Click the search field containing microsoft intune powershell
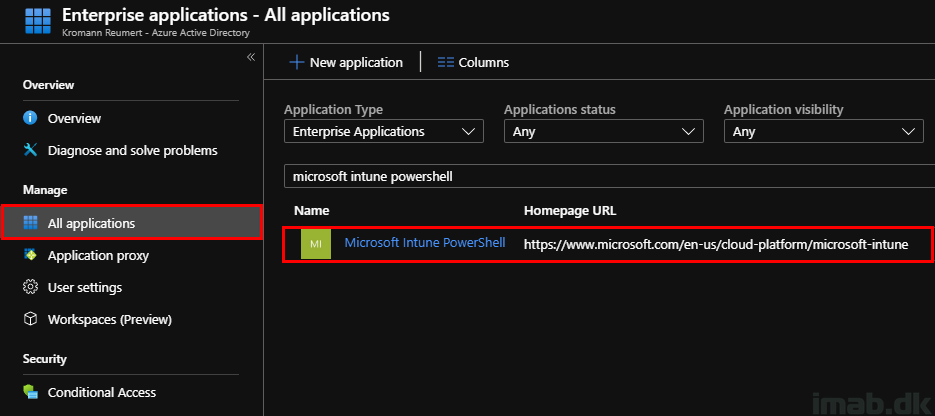 point(609,177)
